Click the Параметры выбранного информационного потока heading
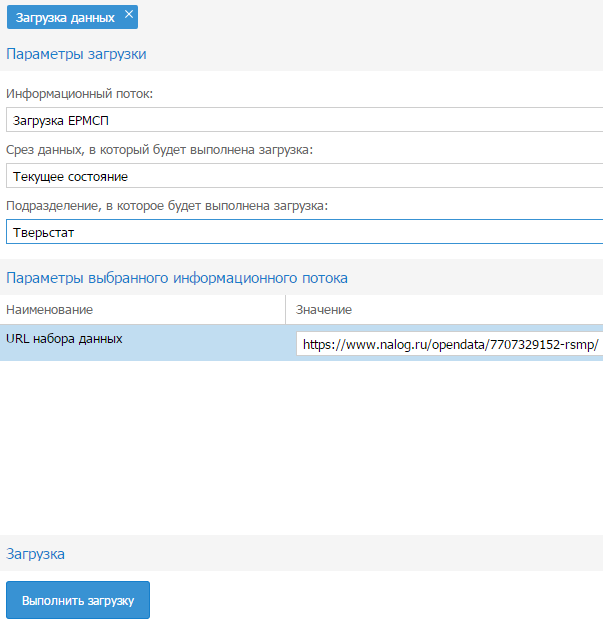The width and height of the screenshot is (603, 626). point(177,278)
